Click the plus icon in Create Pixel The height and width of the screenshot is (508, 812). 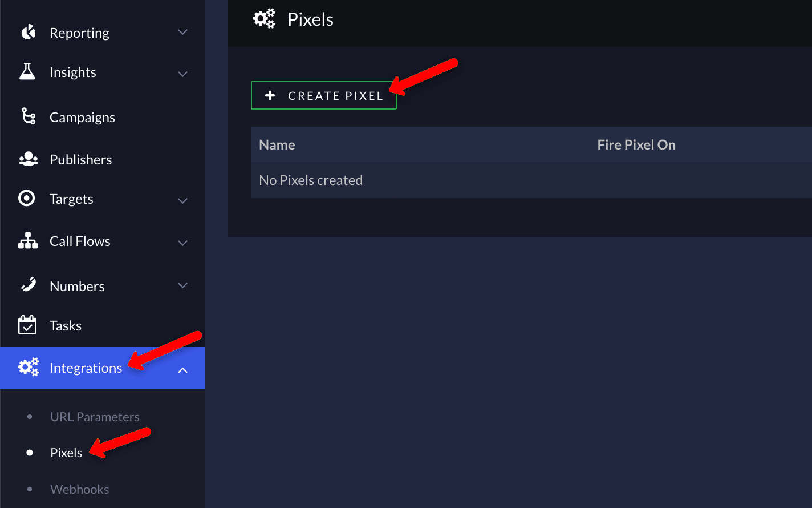(x=270, y=96)
